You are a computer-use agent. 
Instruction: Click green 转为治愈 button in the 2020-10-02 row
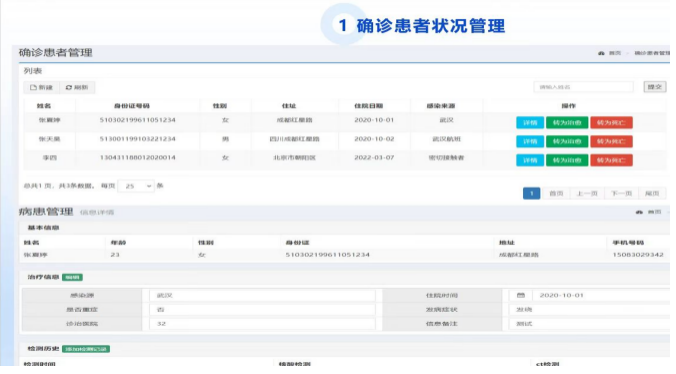tap(567, 141)
